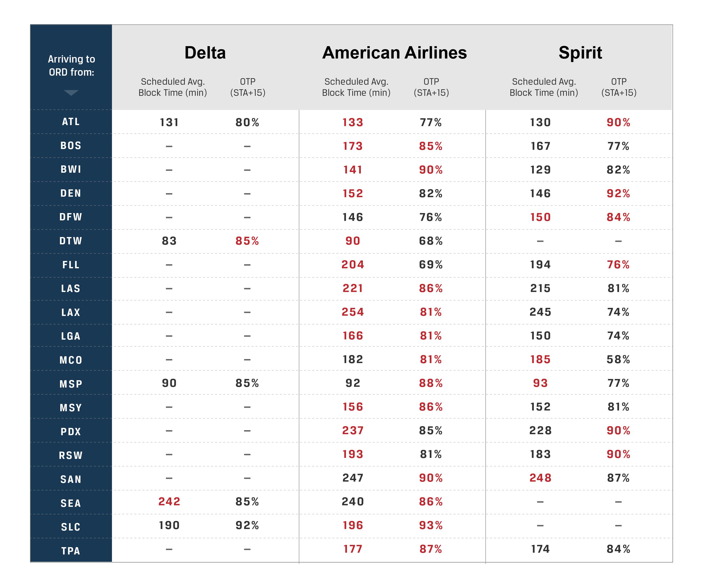Click the SEA row label
The height and width of the screenshot is (588, 701).
[71, 503]
